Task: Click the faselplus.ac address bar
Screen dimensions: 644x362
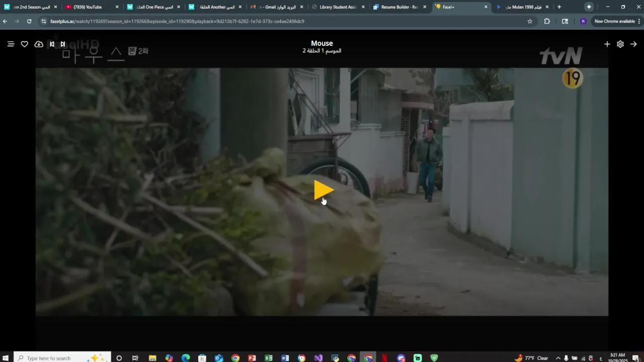Action: point(287,21)
